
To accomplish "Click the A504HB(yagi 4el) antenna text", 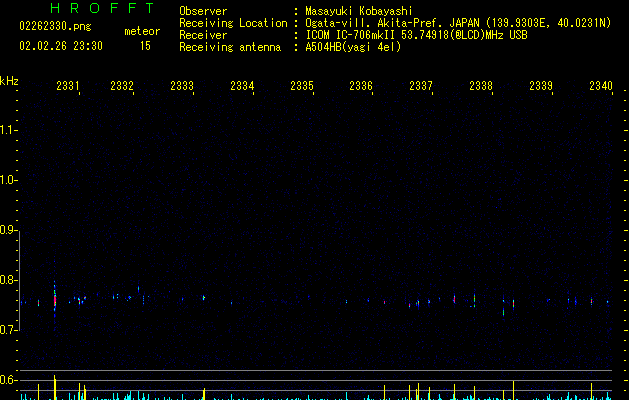I will pyautogui.click(x=353, y=47).
